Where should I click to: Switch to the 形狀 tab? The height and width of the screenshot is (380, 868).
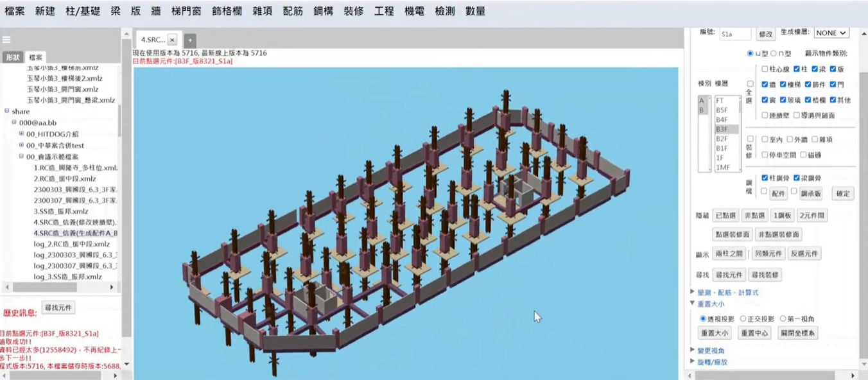click(13, 57)
